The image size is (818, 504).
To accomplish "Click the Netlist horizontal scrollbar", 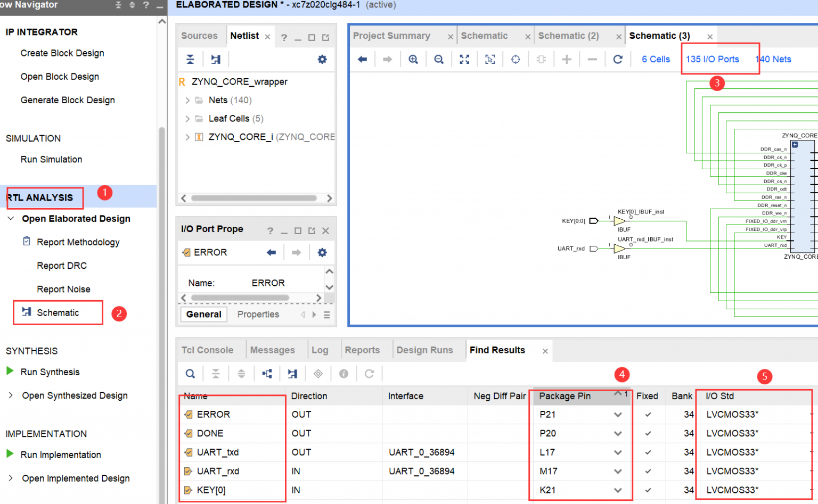I will pos(253,198).
